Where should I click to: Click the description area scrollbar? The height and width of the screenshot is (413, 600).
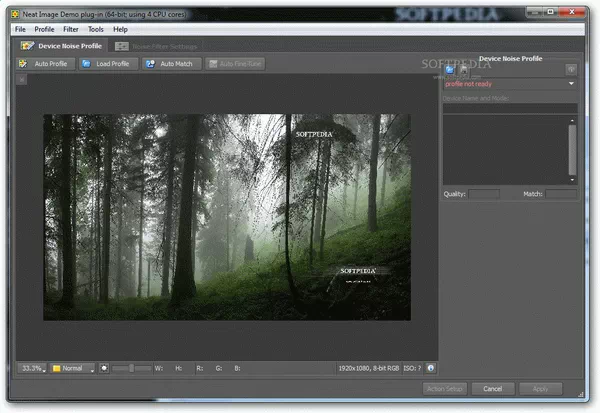572,150
